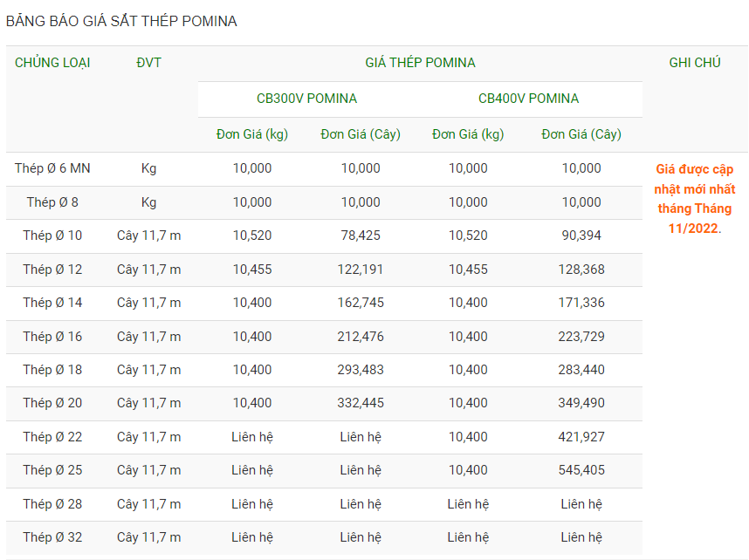749x560 pixels.
Task: Select the row label "Thép Ø 12"
Action: pos(52,270)
